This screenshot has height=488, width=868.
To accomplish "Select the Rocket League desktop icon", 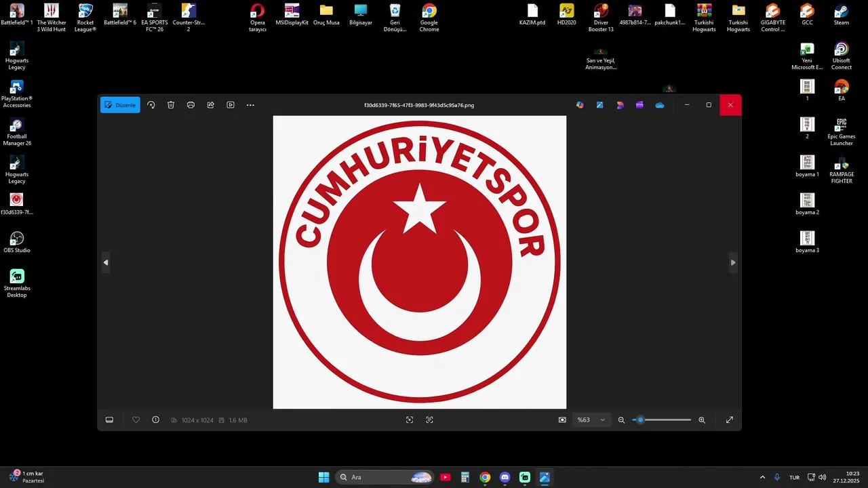I will (x=85, y=18).
